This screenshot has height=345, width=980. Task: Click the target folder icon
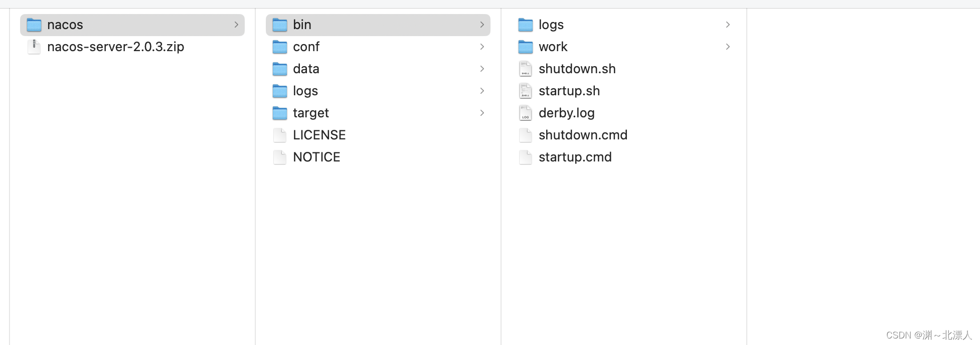[x=279, y=113]
